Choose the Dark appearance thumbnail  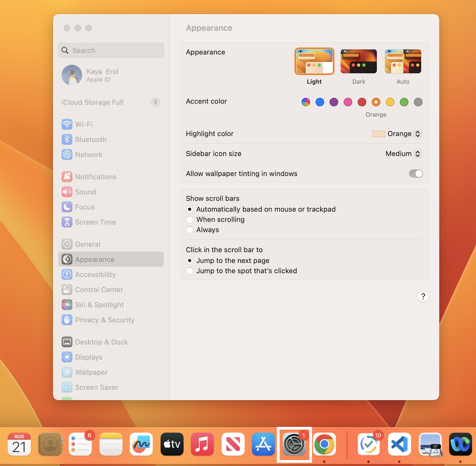click(x=358, y=62)
